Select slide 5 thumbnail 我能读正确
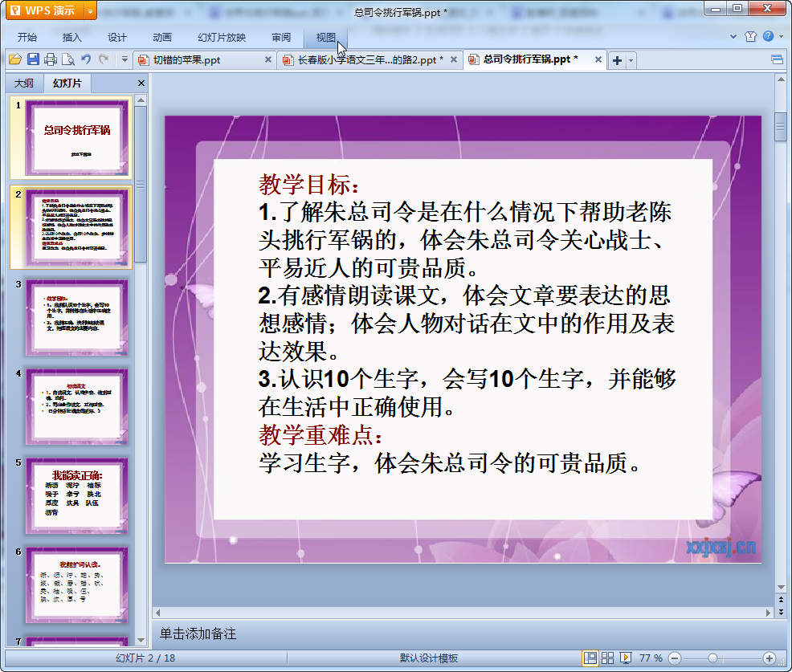Viewport: 792px width, 672px height. 76,496
